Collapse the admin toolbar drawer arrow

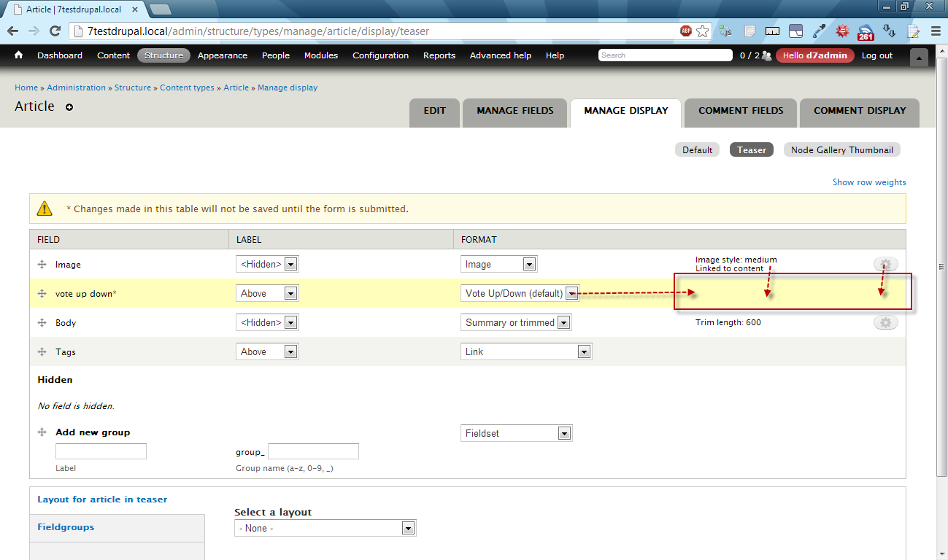920,58
